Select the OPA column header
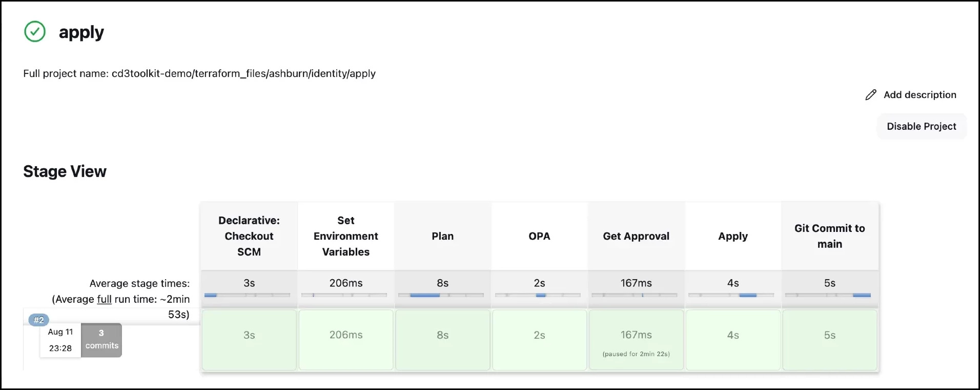 pyautogui.click(x=539, y=236)
